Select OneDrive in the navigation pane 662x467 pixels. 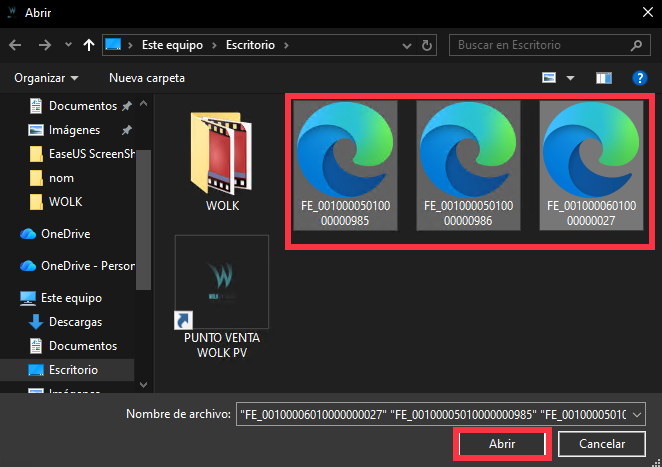[67, 234]
